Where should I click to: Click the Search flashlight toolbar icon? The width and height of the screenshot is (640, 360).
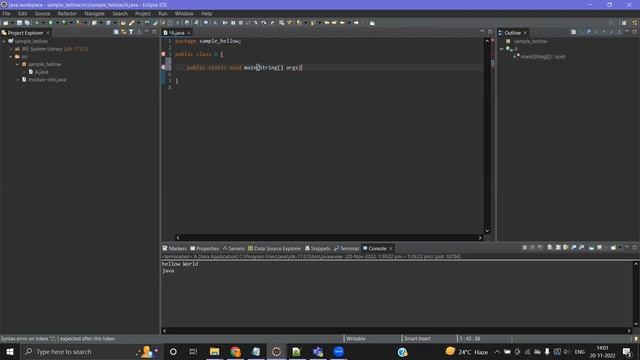tap(131, 23)
